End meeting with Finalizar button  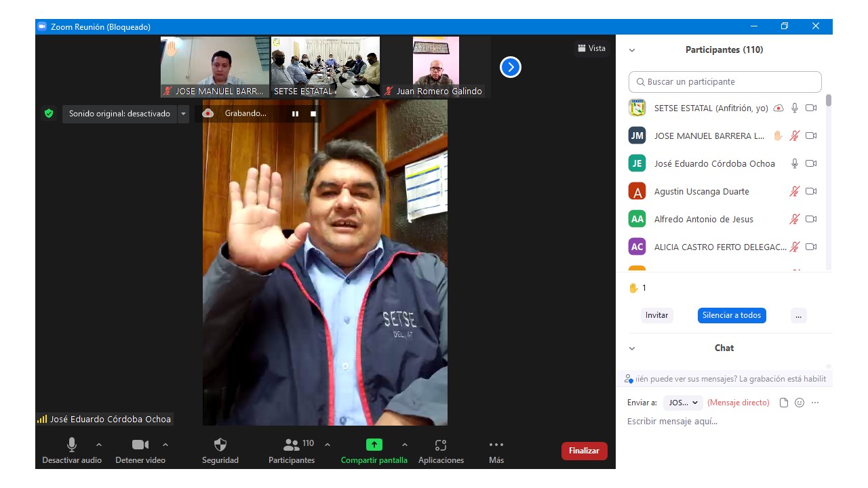pyautogui.click(x=585, y=451)
